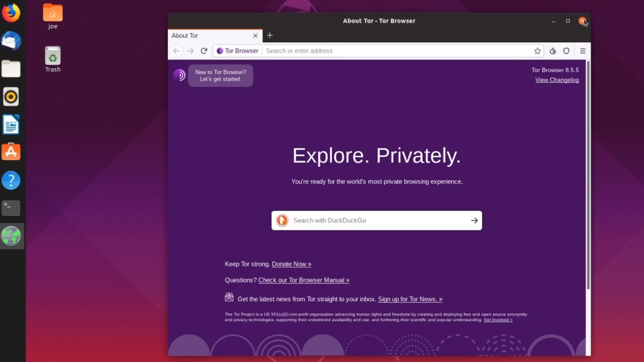Open the View Changelog link
Screen dimensions: 644x362
[x=557, y=80]
